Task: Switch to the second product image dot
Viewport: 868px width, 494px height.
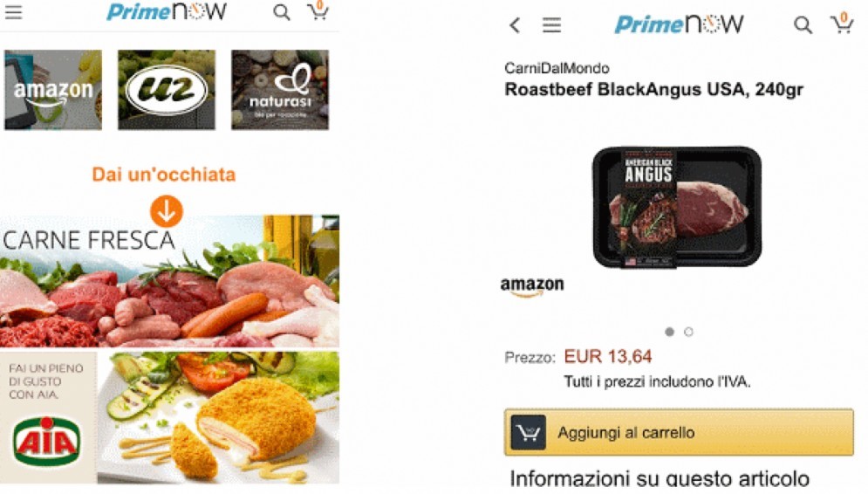Action: pyautogui.click(x=688, y=332)
